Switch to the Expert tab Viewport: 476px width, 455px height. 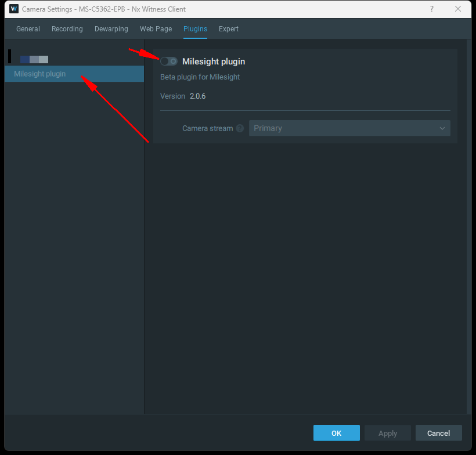[x=229, y=29]
